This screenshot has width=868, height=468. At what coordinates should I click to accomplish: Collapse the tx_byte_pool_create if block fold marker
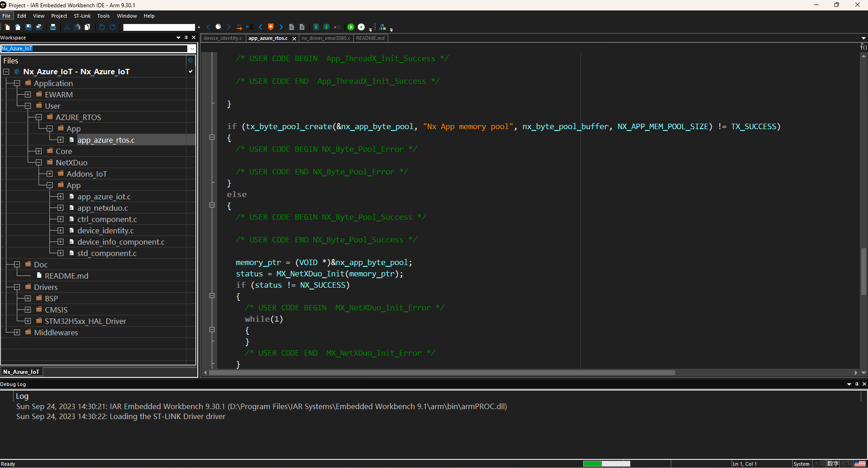(212, 137)
